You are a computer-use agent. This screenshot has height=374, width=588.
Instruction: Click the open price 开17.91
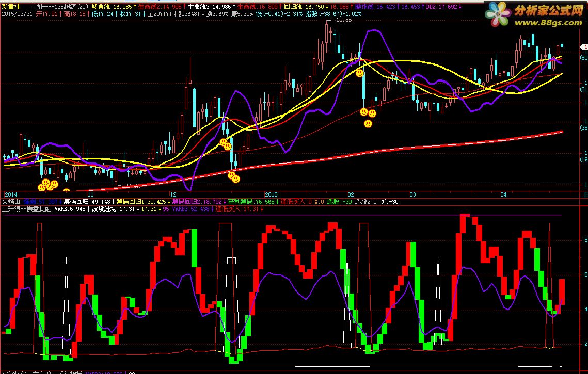[47, 14]
